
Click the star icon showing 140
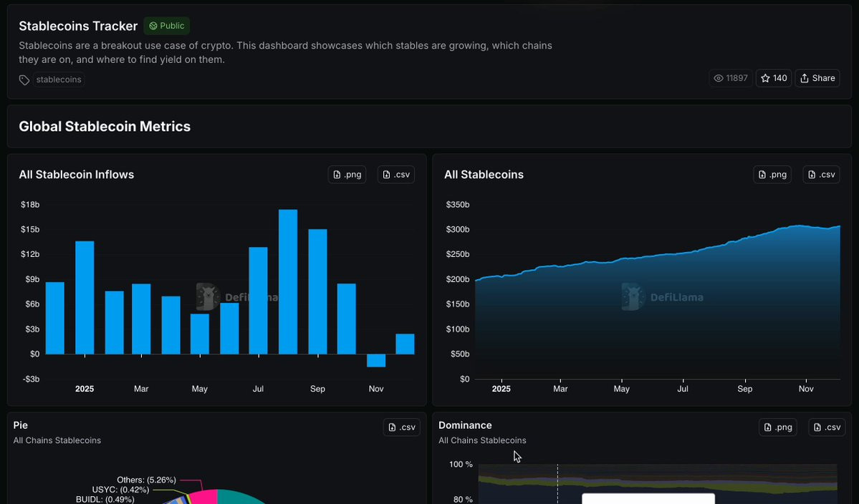click(x=774, y=78)
